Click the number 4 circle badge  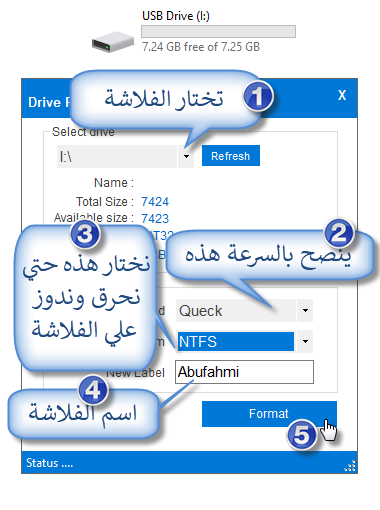click(93, 390)
